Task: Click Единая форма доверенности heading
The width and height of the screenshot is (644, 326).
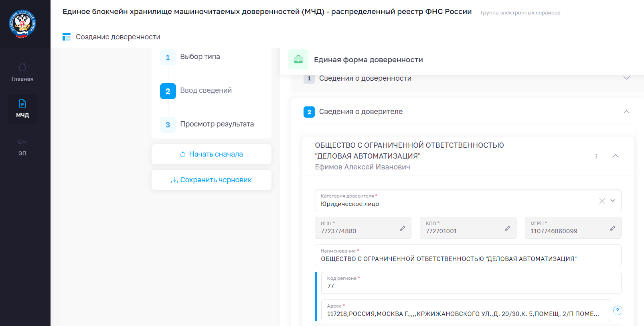Action: pyautogui.click(x=369, y=60)
